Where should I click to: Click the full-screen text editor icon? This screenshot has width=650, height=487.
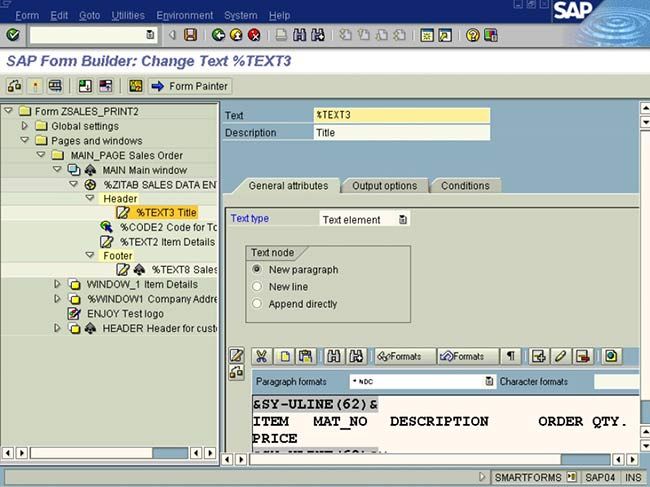point(237,355)
